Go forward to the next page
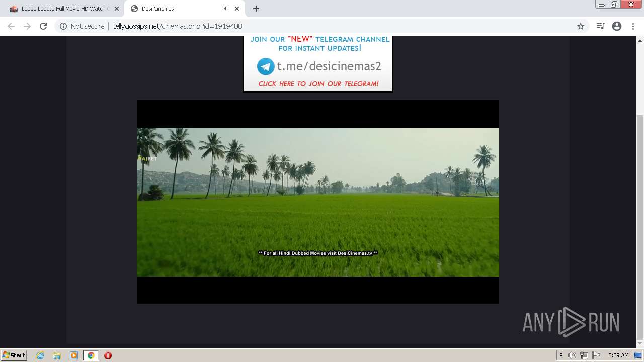This screenshot has width=644, height=362. pos(27,26)
